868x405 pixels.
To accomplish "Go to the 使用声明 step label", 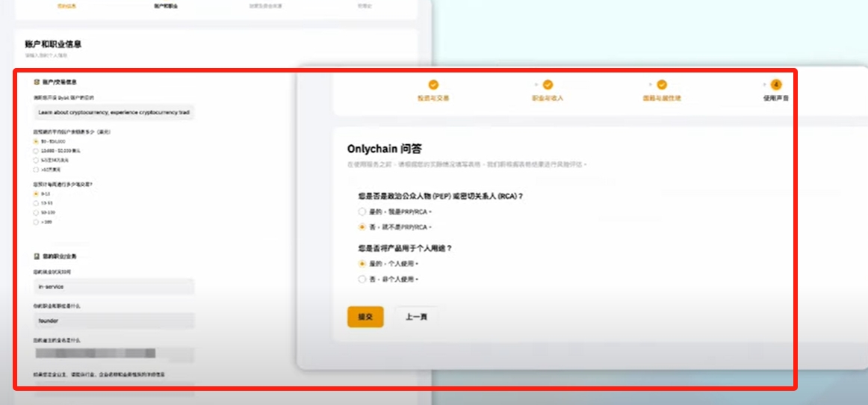I will (x=776, y=98).
